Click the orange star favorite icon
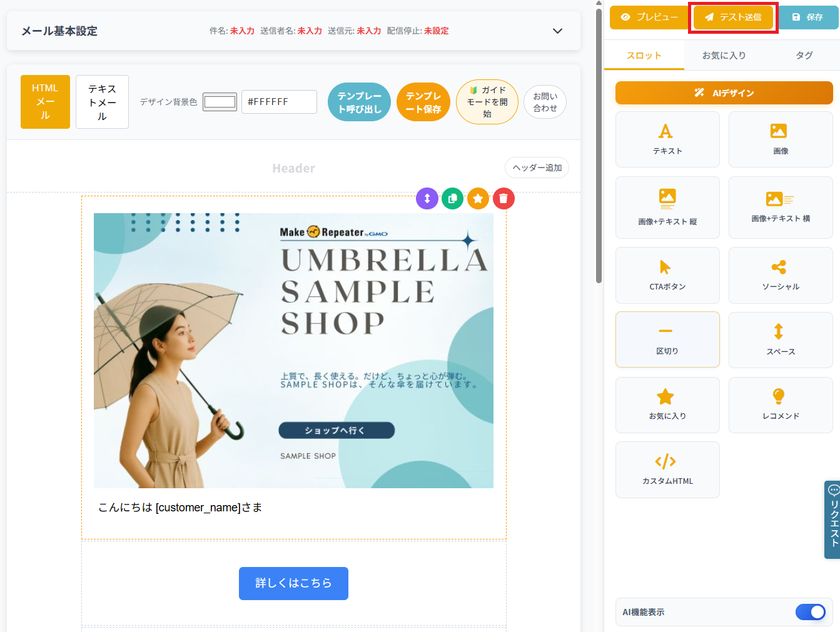Screen dimensions: 840x632 pyautogui.click(x=478, y=199)
